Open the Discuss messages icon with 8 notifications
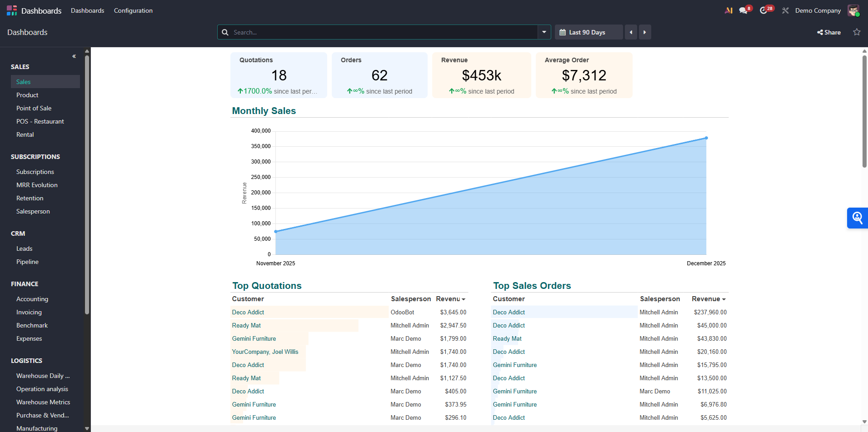The height and width of the screenshot is (432, 868). click(x=744, y=9)
